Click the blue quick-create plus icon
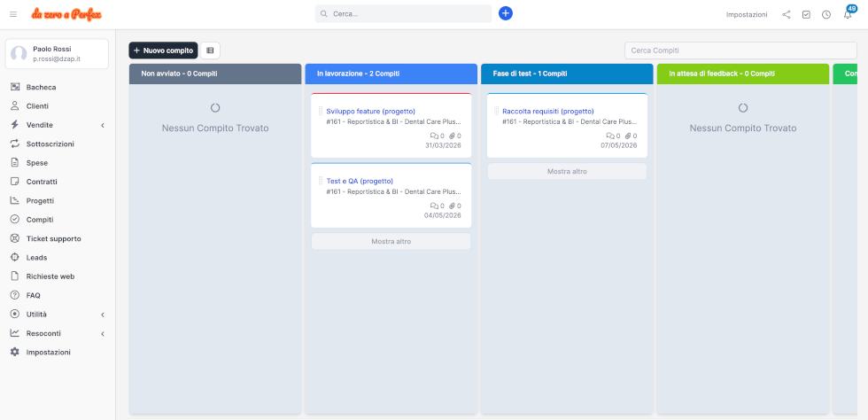This screenshot has width=868, height=420. (x=506, y=13)
